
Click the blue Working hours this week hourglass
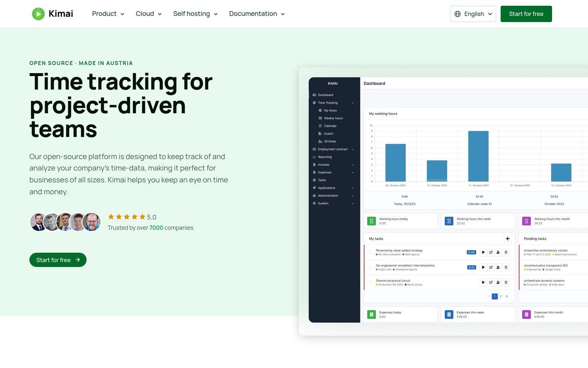(x=449, y=221)
